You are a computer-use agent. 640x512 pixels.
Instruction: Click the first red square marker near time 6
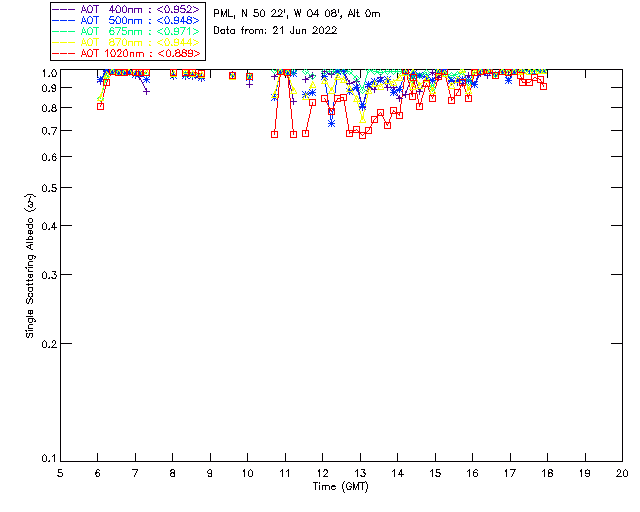point(100,107)
